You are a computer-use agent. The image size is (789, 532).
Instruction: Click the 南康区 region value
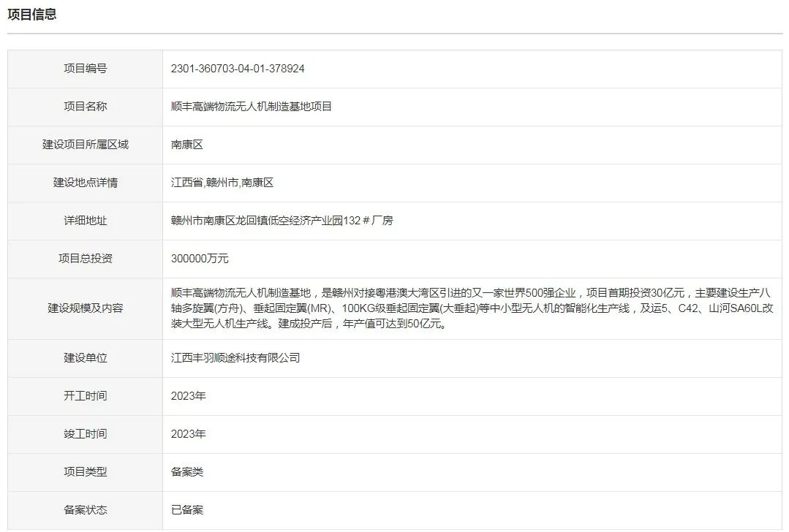click(x=186, y=145)
